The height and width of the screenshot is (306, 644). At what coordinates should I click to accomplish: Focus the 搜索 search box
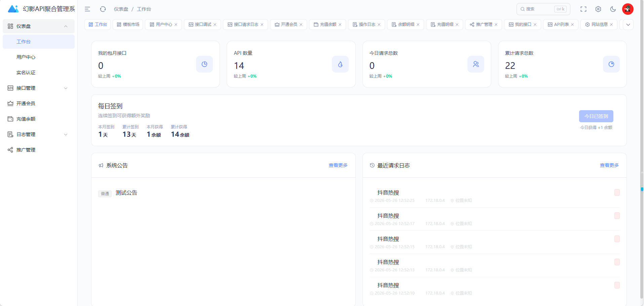543,9
